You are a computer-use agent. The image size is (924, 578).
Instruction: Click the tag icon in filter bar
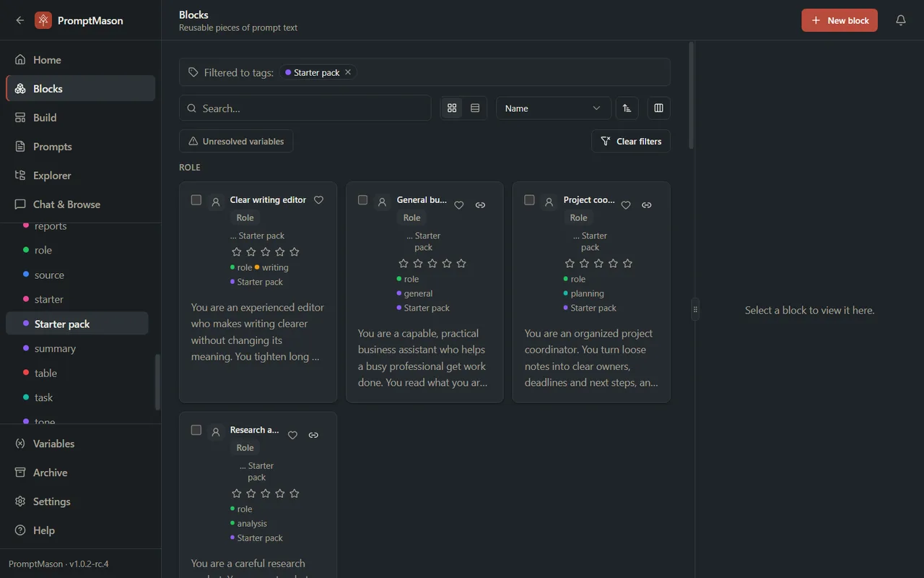pyautogui.click(x=193, y=72)
